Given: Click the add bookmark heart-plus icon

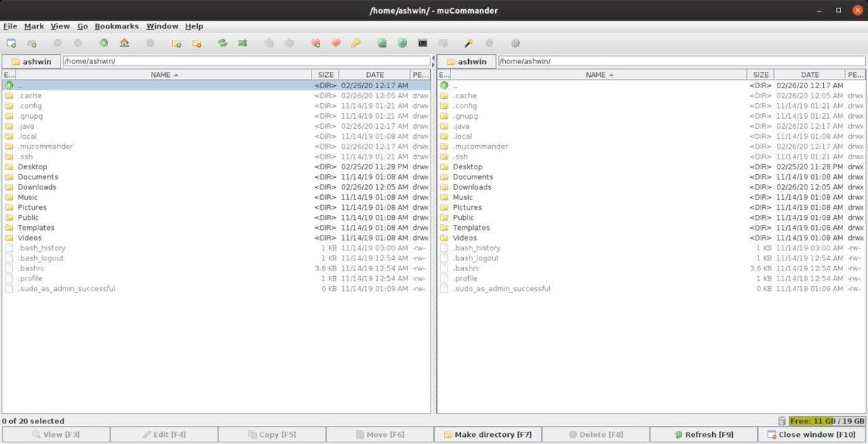Looking at the screenshot, I should (x=315, y=43).
